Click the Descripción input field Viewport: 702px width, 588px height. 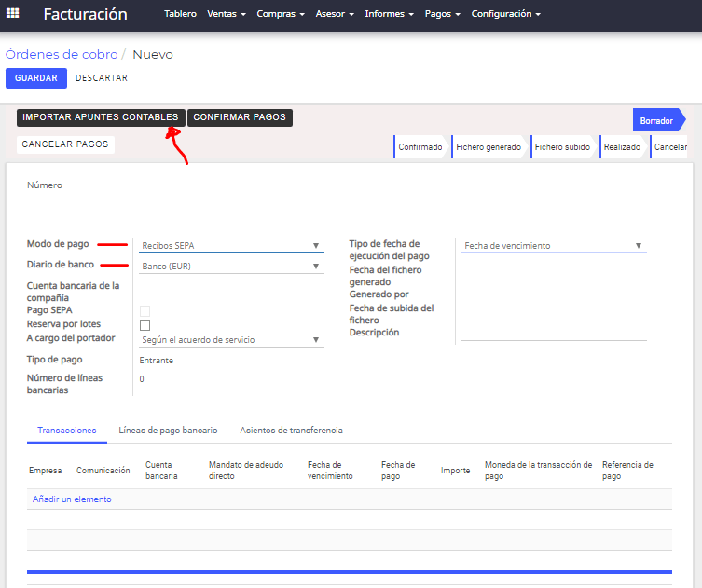pyautogui.click(x=554, y=334)
